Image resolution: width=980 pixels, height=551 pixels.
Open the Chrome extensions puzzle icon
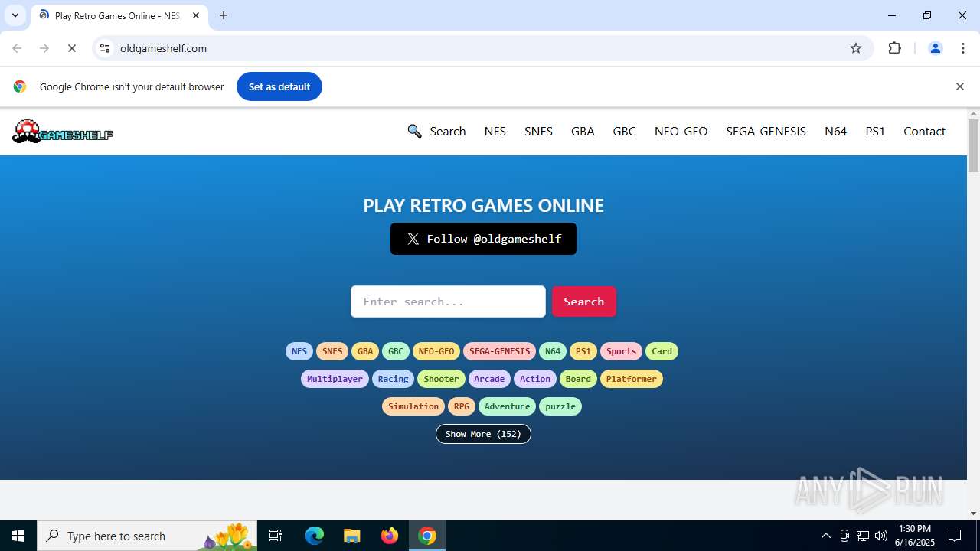894,48
